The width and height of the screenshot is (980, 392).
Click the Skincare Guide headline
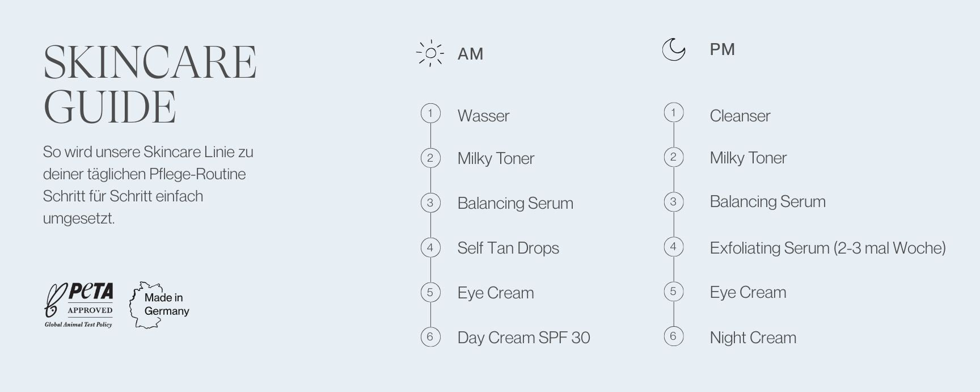[x=150, y=84]
